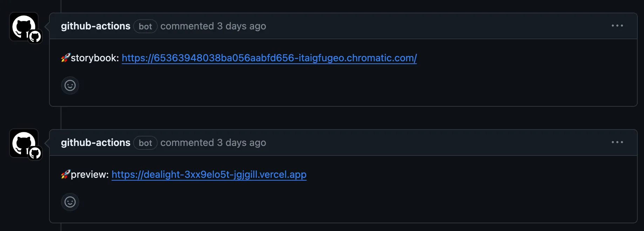Viewport: 644px width, 231px height.
Task: Open the Chromatic storybook link
Action: 269,58
